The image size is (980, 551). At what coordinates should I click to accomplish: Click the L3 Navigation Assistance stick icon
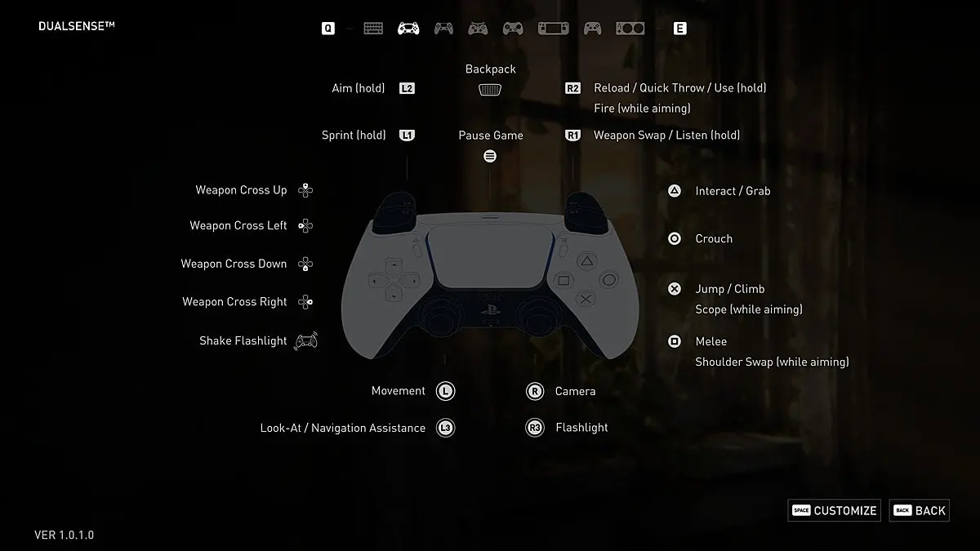coord(445,428)
